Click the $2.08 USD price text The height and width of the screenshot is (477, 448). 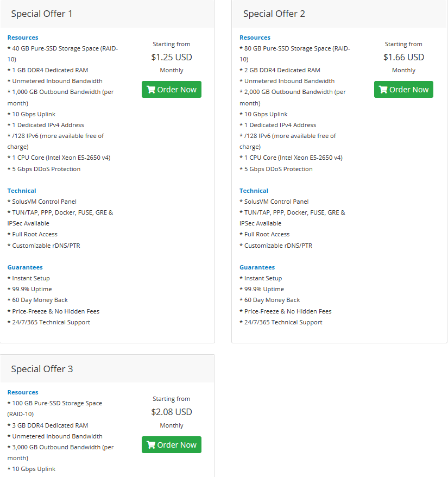click(x=172, y=412)
